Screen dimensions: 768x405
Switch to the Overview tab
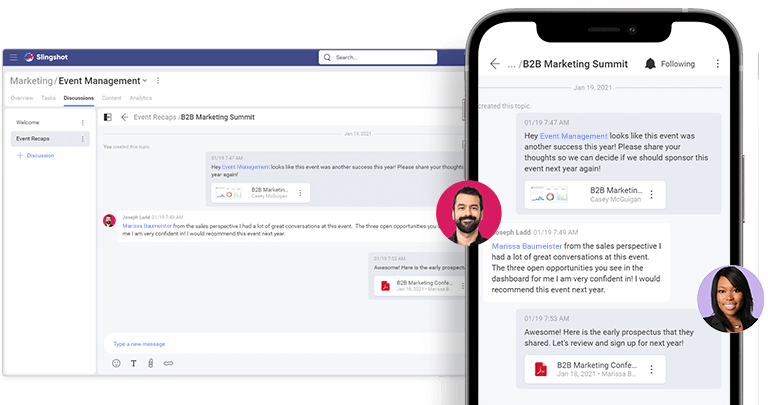[x=22, y=98]
